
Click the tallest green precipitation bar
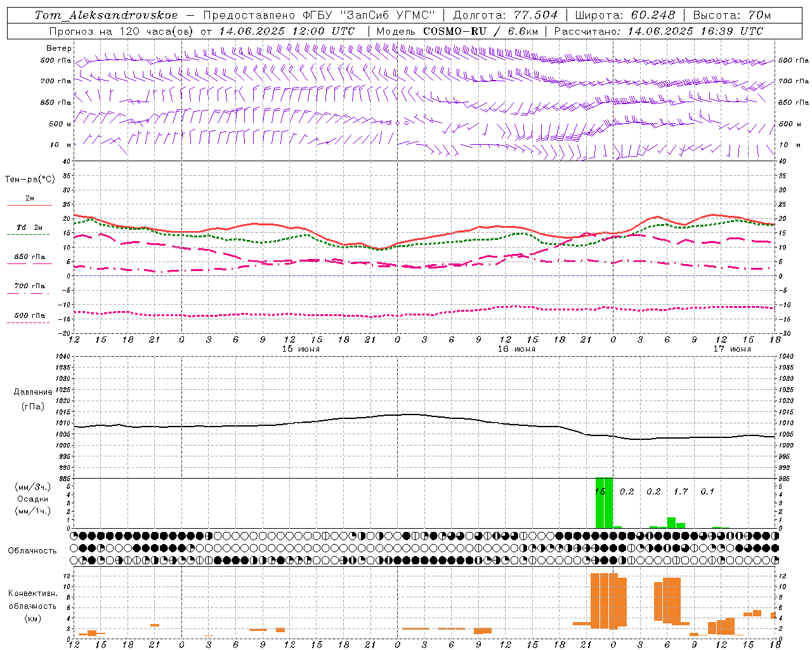pyautogui.click(x=605, y=503)
